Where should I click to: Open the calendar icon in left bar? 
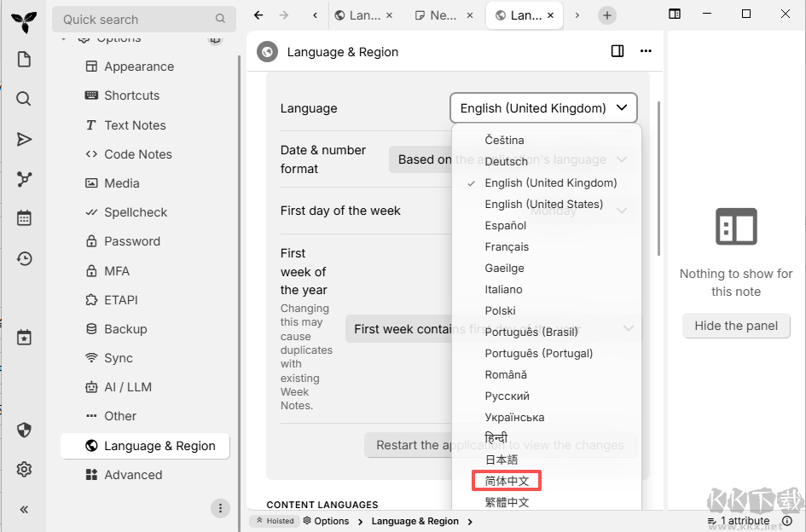coord(24,218)
